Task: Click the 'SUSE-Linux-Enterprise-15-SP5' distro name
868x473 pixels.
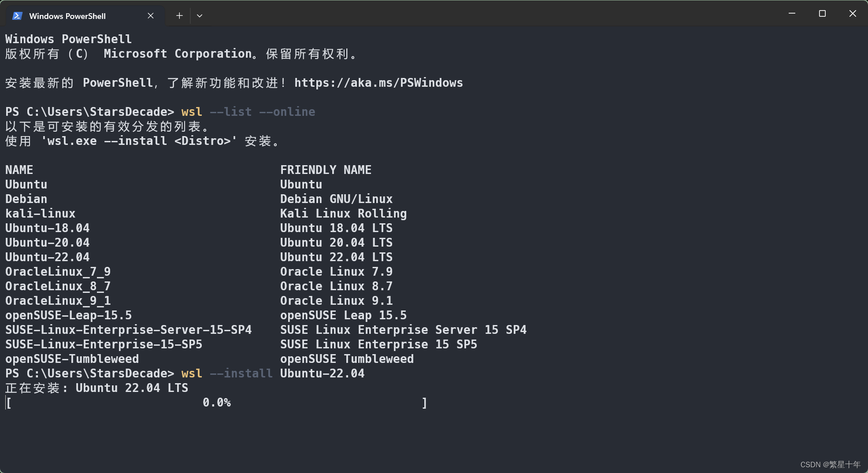Action: pos(104,344)
